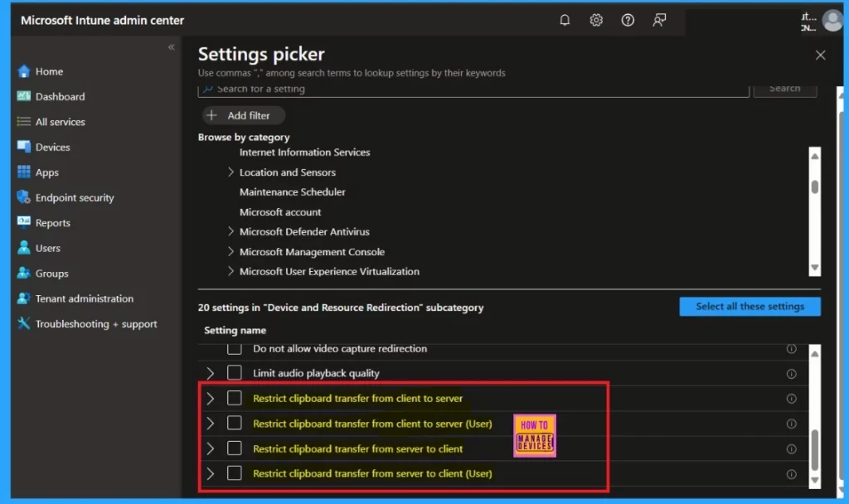Expand Restrict clipboard transfer from server to client row

pyautogui.click(x=210, y=448)
